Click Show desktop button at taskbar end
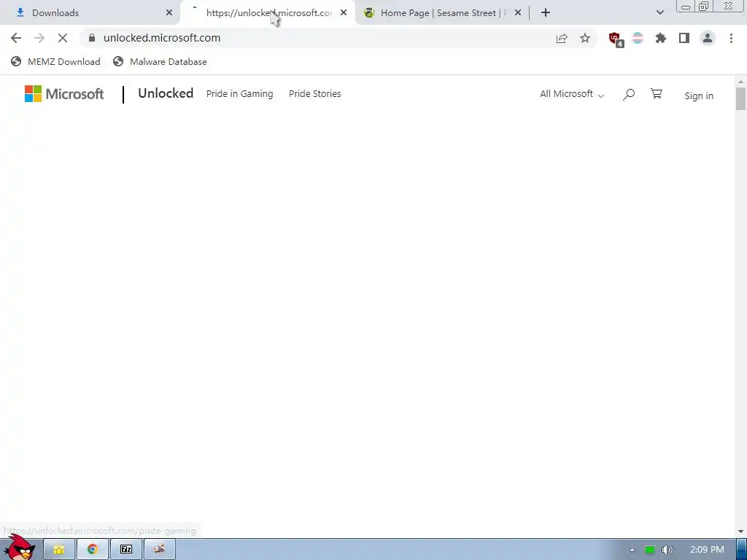The image size is (747, 560). [x=742, y=550]
